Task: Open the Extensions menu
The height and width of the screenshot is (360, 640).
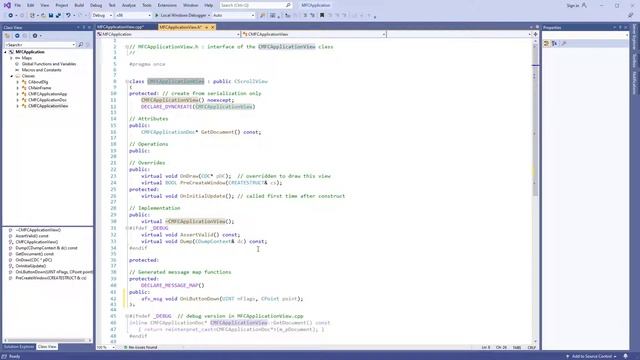Action: pos(167,5)
